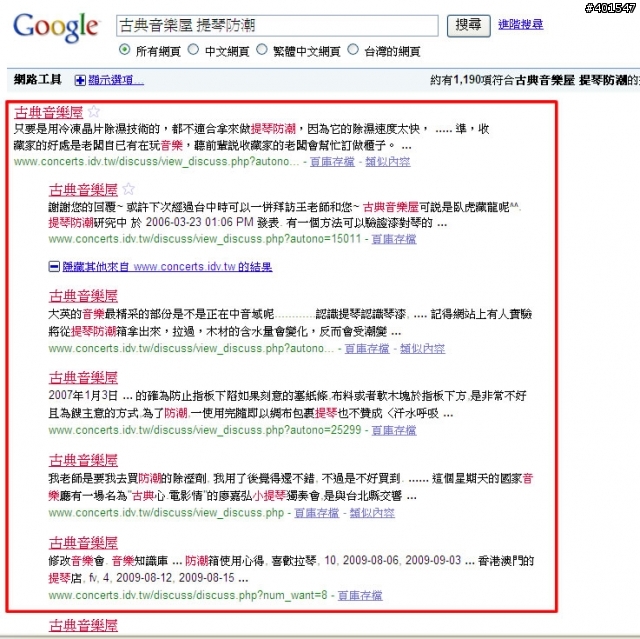Star the first 古典音樂屋 result
Image resolution: width=640 pixels, height=639 pixels.
pos(94,111)
